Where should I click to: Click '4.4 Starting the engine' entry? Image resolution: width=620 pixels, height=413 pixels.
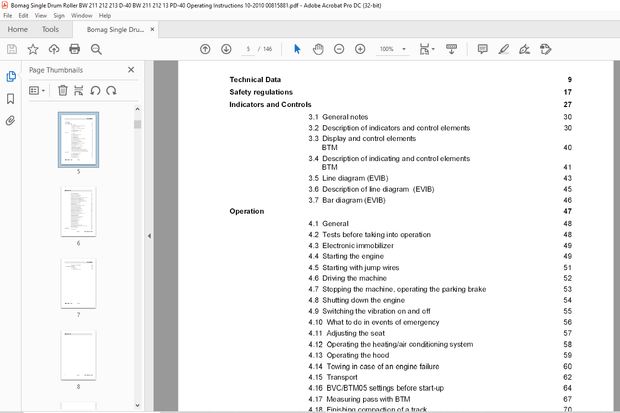click(346, 256)
